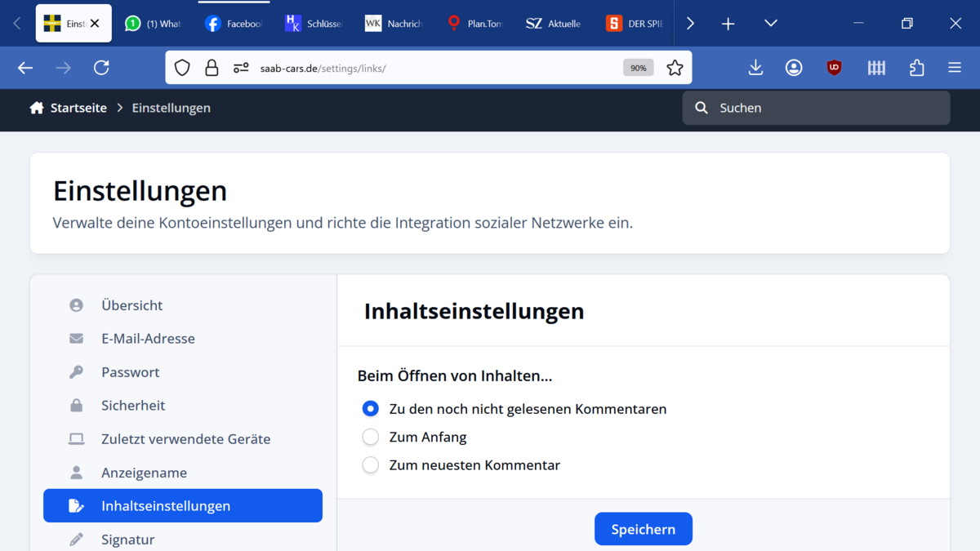Click the Startseite home icon
980x551 pixels.
tap(37, 108)
